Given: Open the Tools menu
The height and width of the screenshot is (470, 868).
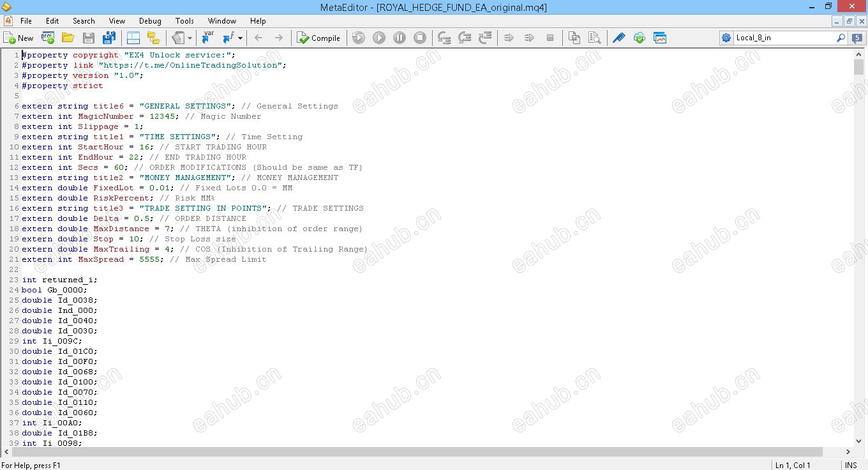Looking at the screenshot, I should 184,21.
